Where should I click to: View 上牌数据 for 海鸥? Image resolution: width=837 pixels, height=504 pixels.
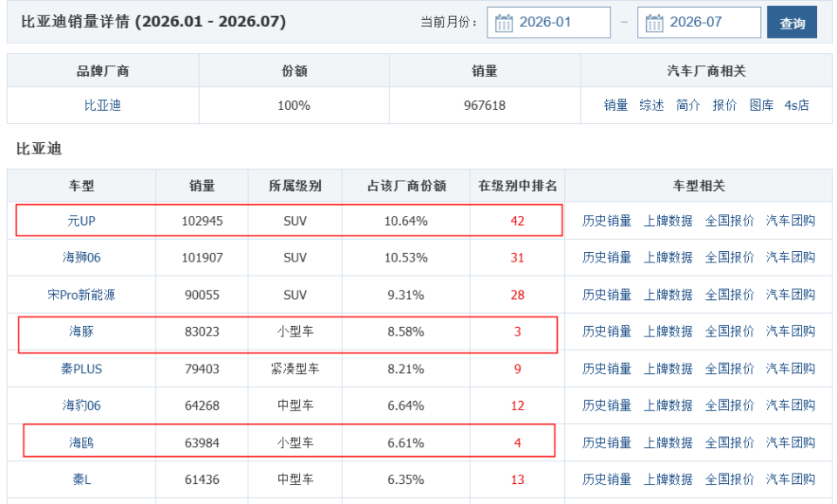(669, 443)
